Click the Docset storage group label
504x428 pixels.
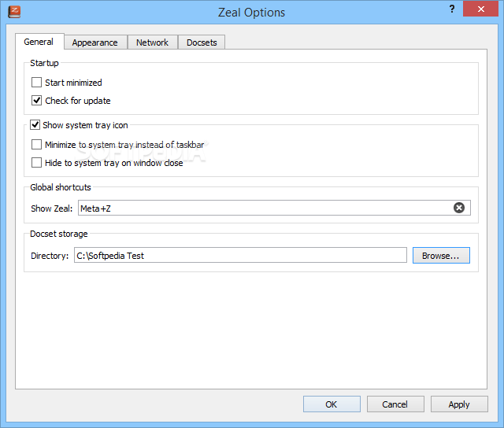[x=59, y=234]
